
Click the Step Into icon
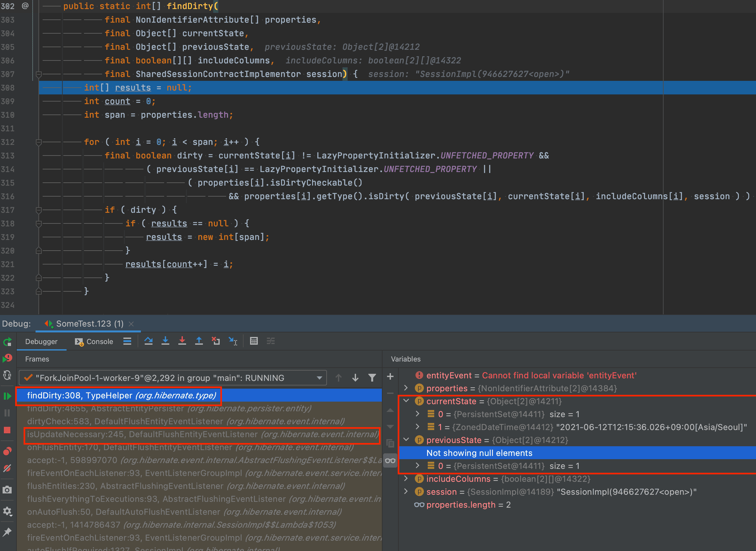(x=165, y=341)
